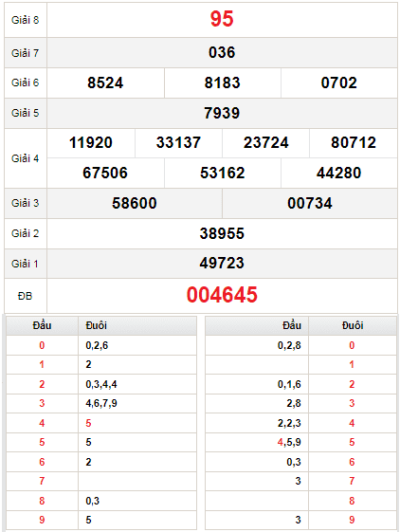Click the ĐB row label
This screenshot has width=400, height=532.
(x=25, y=296)
